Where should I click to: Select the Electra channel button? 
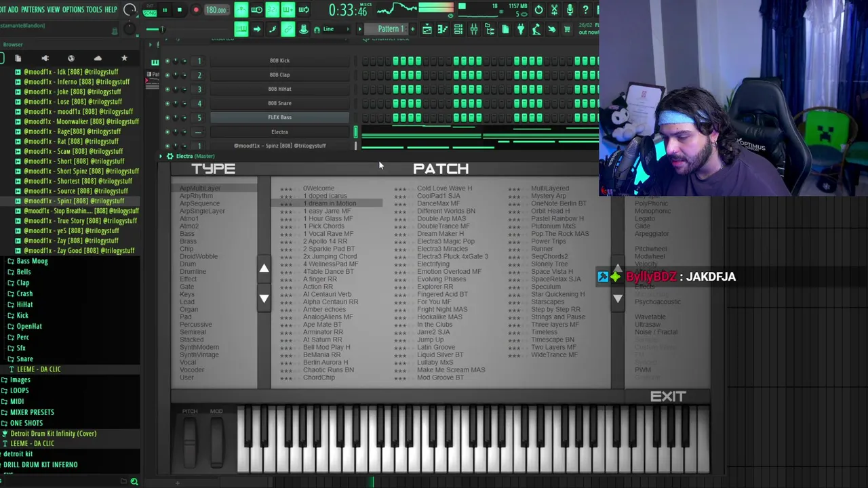(279, 132)
